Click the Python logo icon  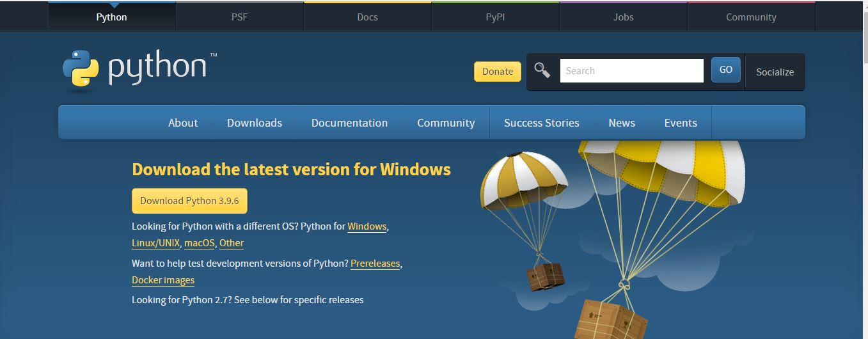tap(81, 68)
